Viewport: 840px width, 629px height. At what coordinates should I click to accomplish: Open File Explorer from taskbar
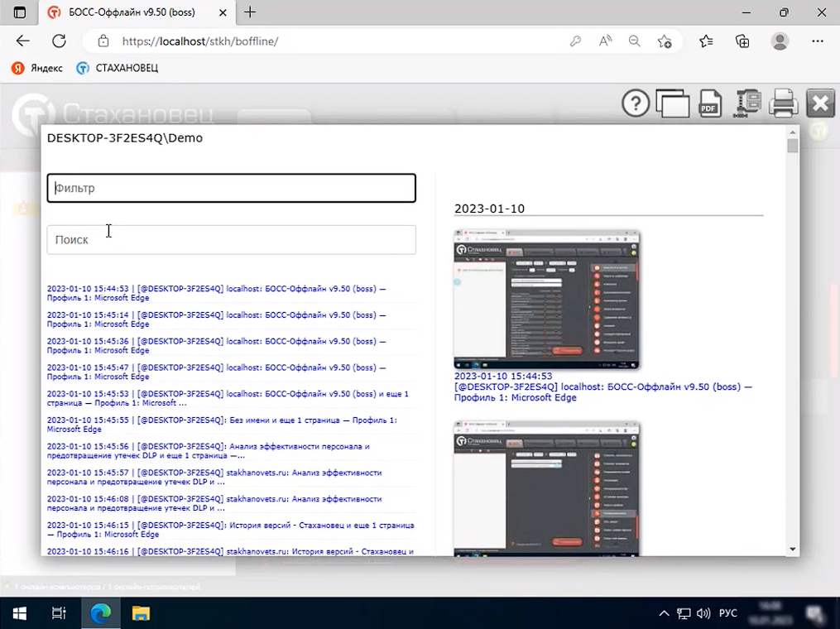coord(141,613)
